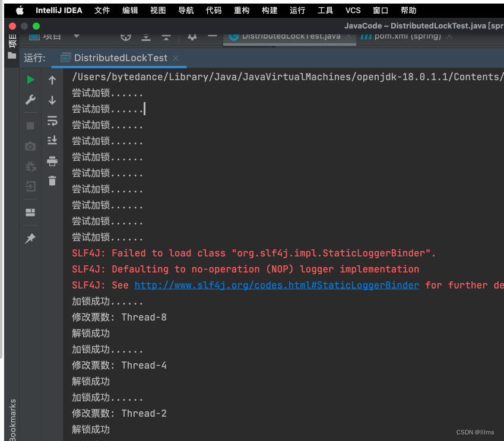Clear console with trash can icon
The width and height of the screenshot is (504, 441).
pos(52,181)
